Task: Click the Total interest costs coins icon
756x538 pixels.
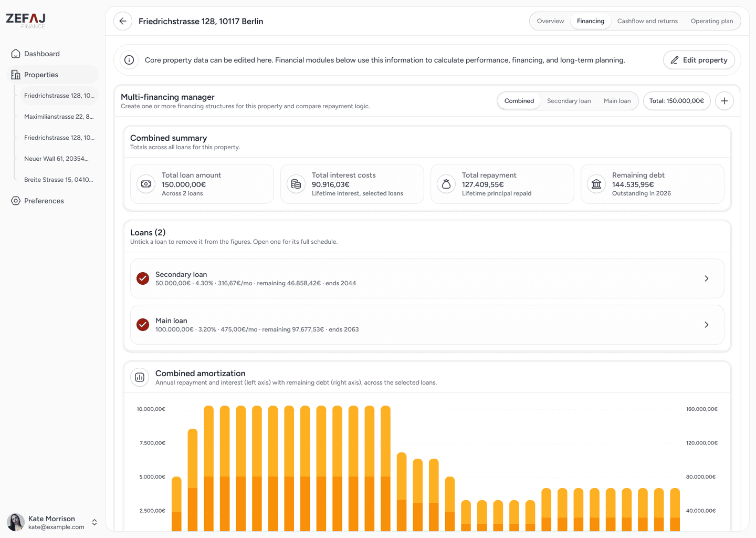Action: pyautogui.click(x=296, y=184)
